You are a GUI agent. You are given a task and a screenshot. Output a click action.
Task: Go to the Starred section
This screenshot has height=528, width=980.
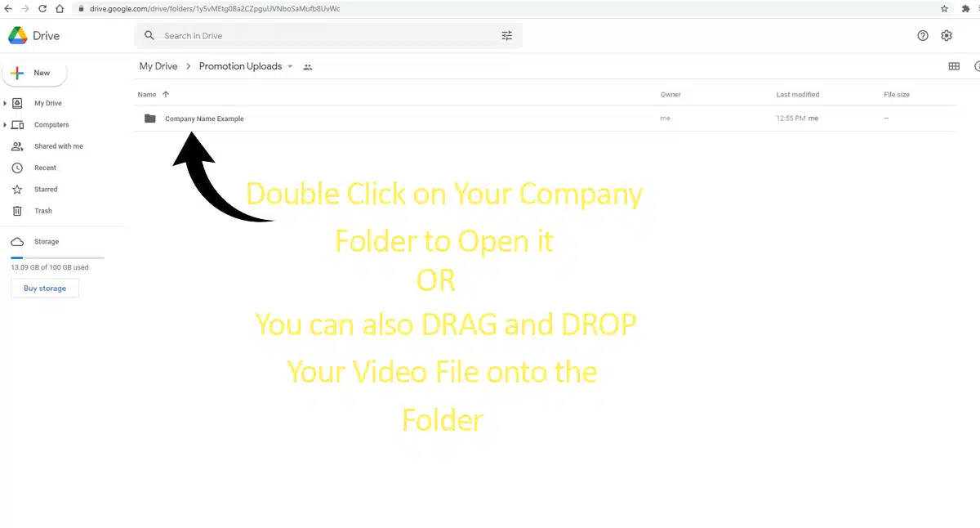coord(46,189)
